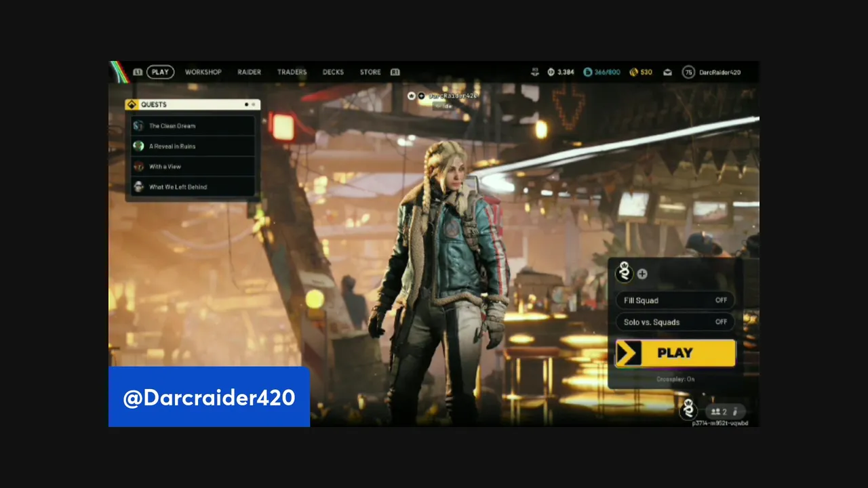This screenshot has width=868, height=488.
Task: Open the social friends icon showing 2
Action: coord(718,411)
